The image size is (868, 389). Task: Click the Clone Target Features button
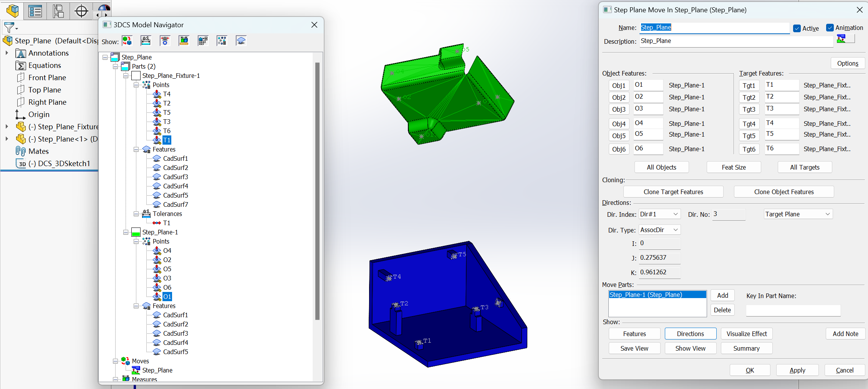coord(673,191)
